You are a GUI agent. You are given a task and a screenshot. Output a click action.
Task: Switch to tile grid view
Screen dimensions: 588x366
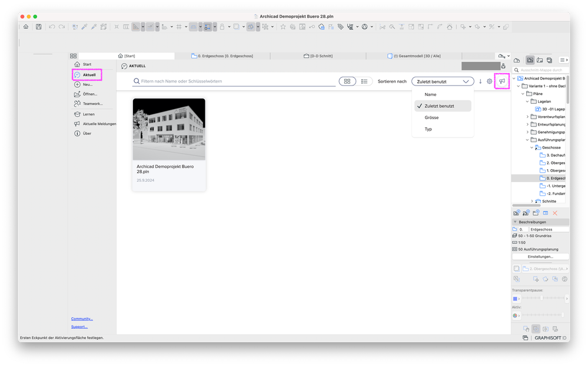(347, 81)
